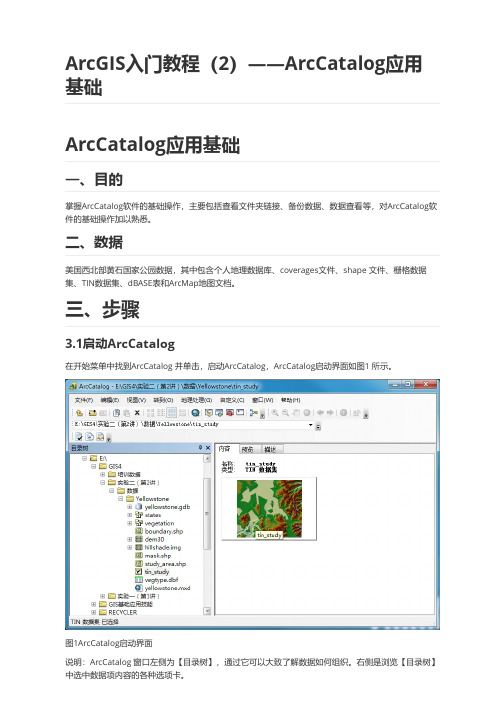Open the ModelBuilder icon
The image size is (504, 713).
[254, 413]
